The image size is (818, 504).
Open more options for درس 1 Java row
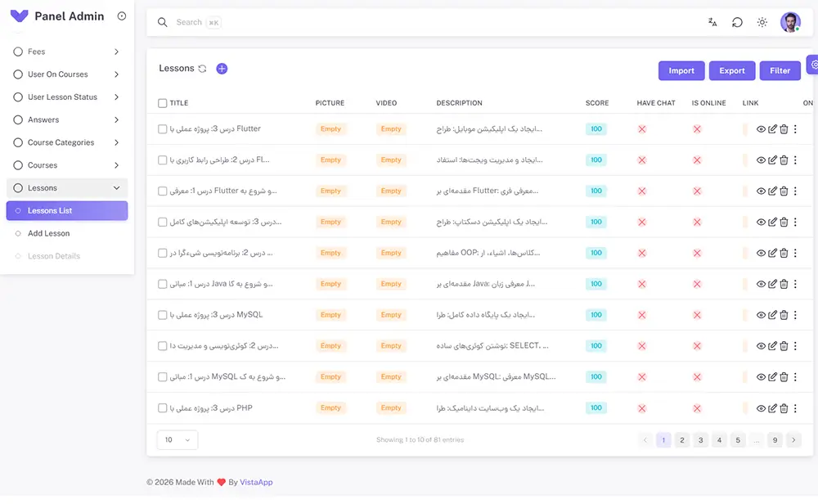click(795, 284)
